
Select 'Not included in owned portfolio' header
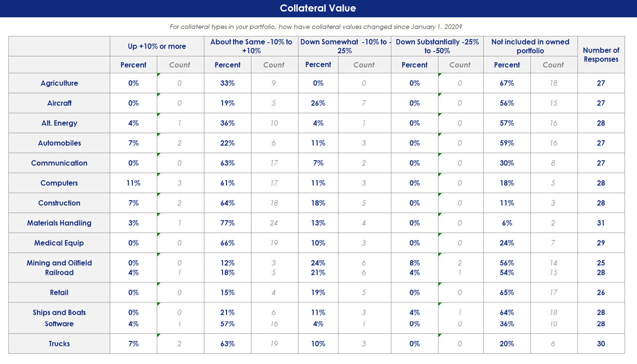(x=530, y=46)
